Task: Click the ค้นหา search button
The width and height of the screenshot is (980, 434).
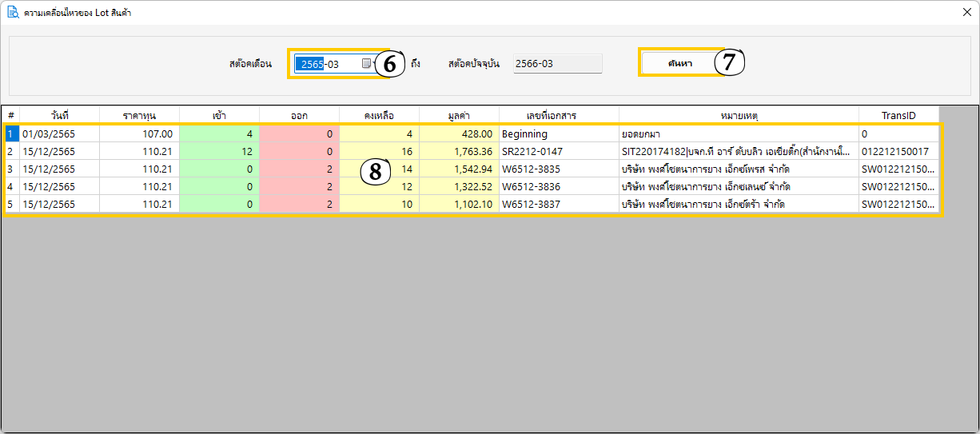Action: click(680, 63)
